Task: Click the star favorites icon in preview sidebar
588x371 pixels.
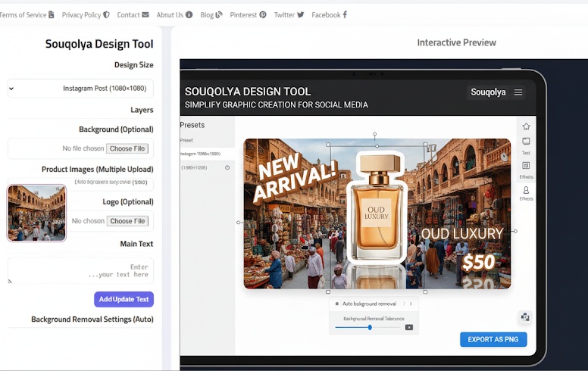Action: point(526,126)
